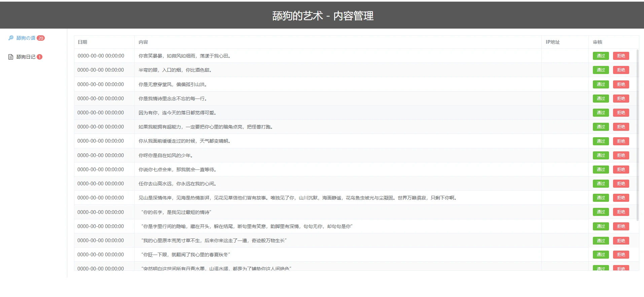Click 拒绝 on the 你说你七点会来 row

tap(621, 170)
